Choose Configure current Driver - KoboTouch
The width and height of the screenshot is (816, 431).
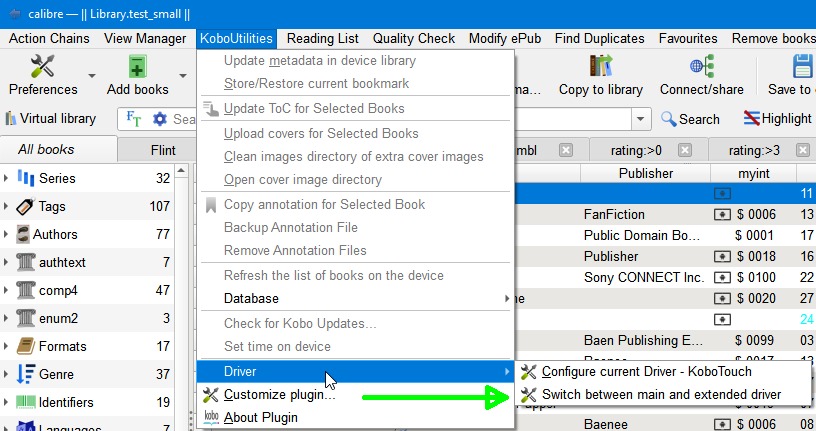[662, 372]
